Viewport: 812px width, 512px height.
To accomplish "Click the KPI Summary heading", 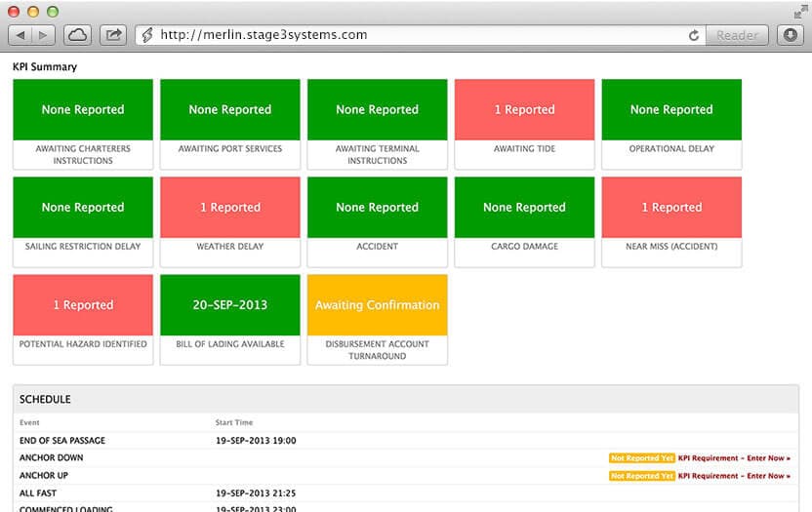I will (x=45, y=66).
